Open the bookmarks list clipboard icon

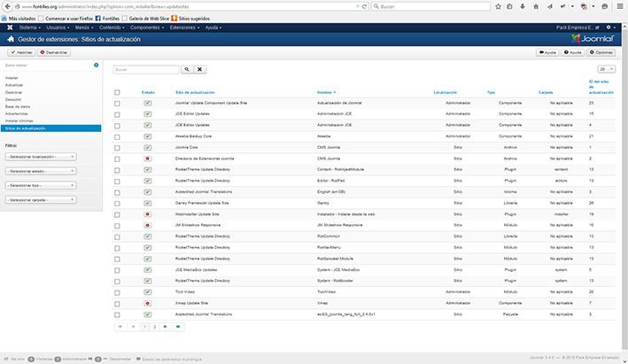tap(509, 6)
